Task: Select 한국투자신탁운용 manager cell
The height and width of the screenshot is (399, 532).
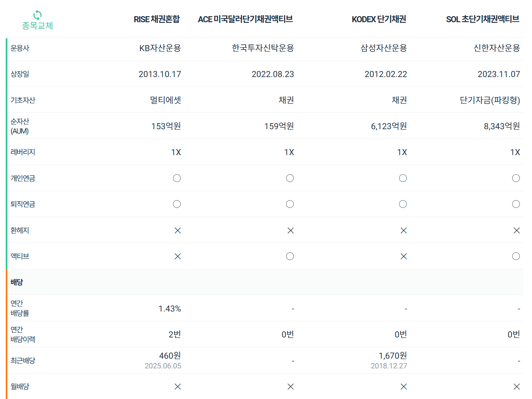Action: coord(263,48)
